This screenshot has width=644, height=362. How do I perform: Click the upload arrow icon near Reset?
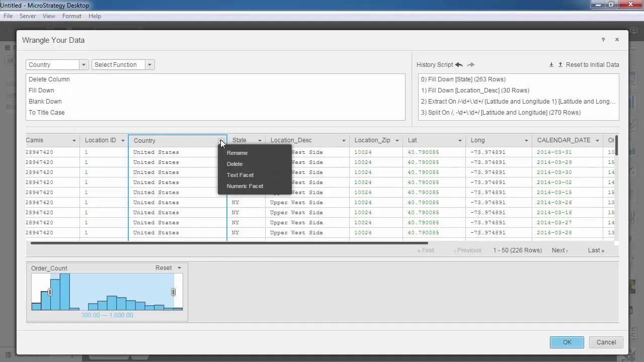click(x=560, y=65)
